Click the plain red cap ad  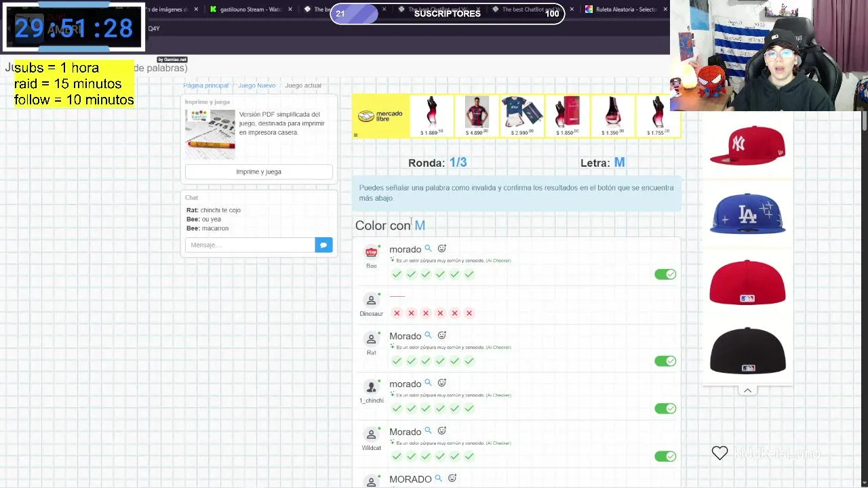pyautogui.click(x=747, y=282)
